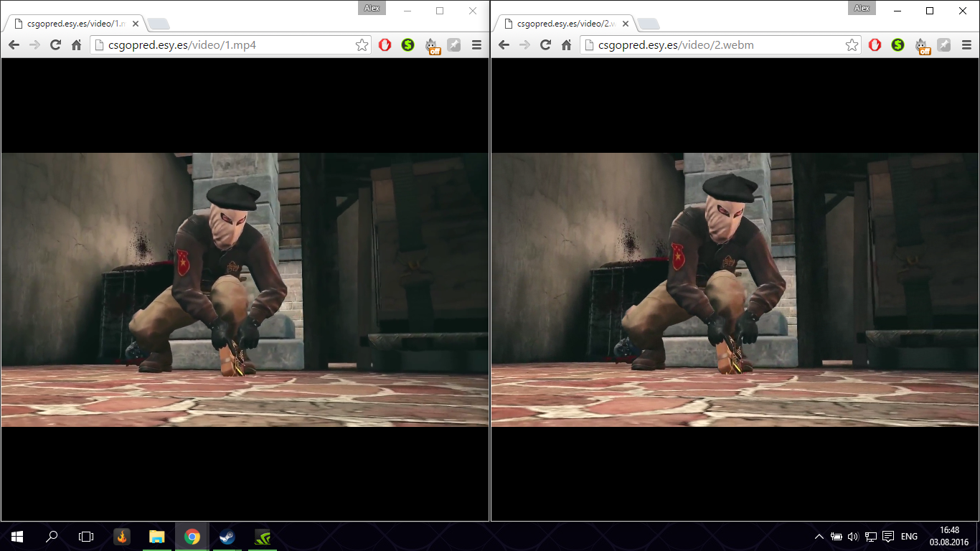Open the Action Center notifications
Screen dimensions: 980x551
point(888,537)
